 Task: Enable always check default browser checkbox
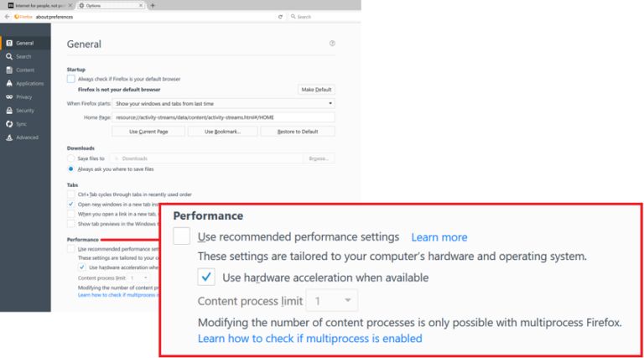71,78
